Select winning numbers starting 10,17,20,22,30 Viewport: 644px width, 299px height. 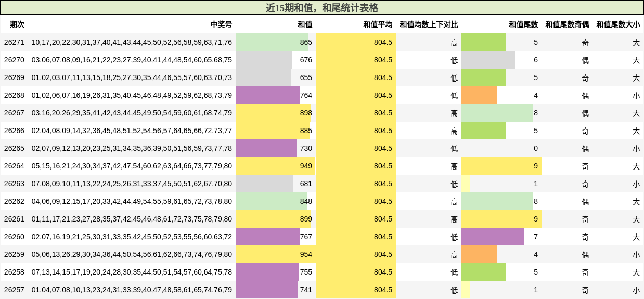tap(132, 42)
